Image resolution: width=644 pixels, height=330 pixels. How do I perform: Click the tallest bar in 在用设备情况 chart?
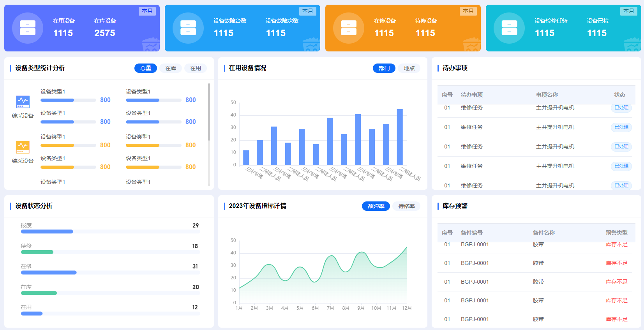point(400,137)
